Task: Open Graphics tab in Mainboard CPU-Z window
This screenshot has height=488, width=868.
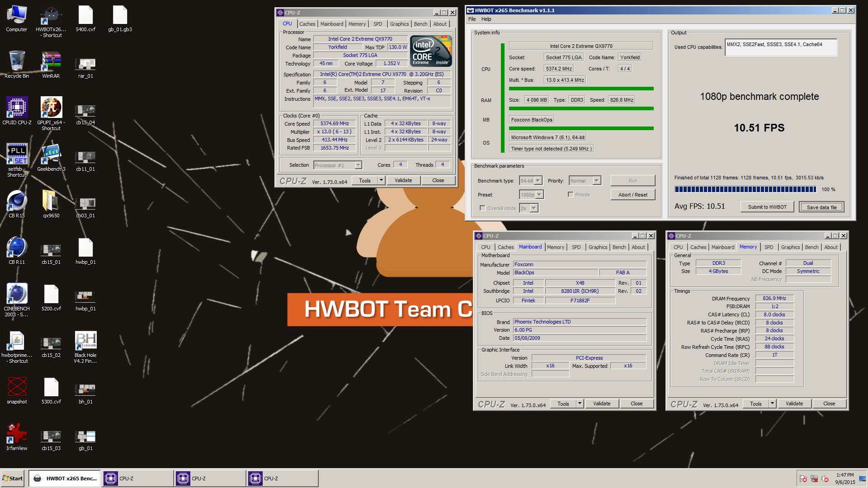Action: (598, 247)
